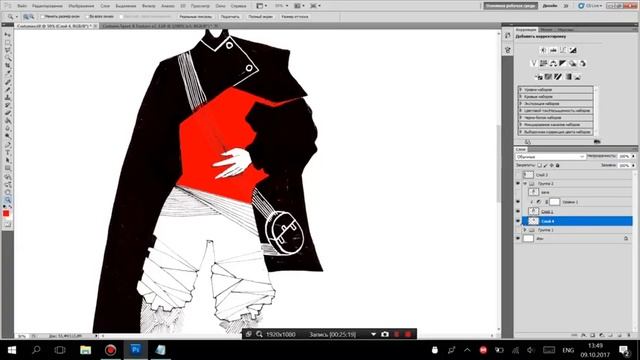Image resolution: width=640 pixels, height=360 pixels.
Task: Collapse the Группа 2 layer group
Action: click(x=525, y=184)
